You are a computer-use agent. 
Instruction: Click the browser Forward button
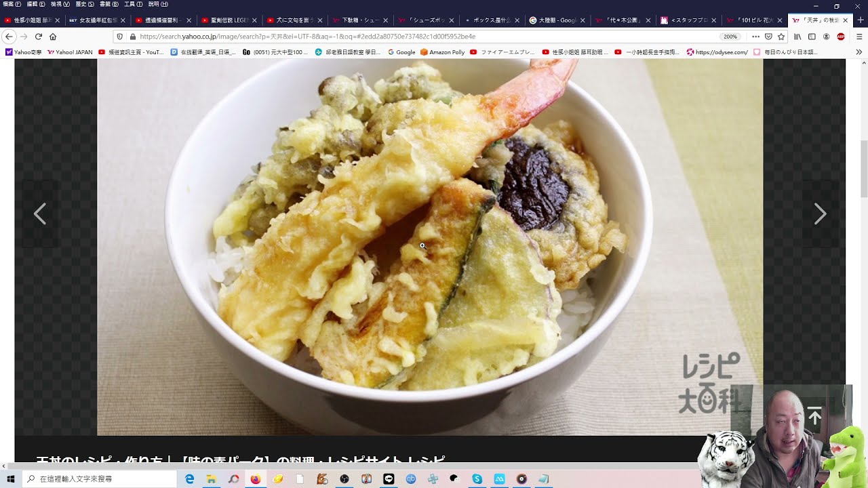24,36
